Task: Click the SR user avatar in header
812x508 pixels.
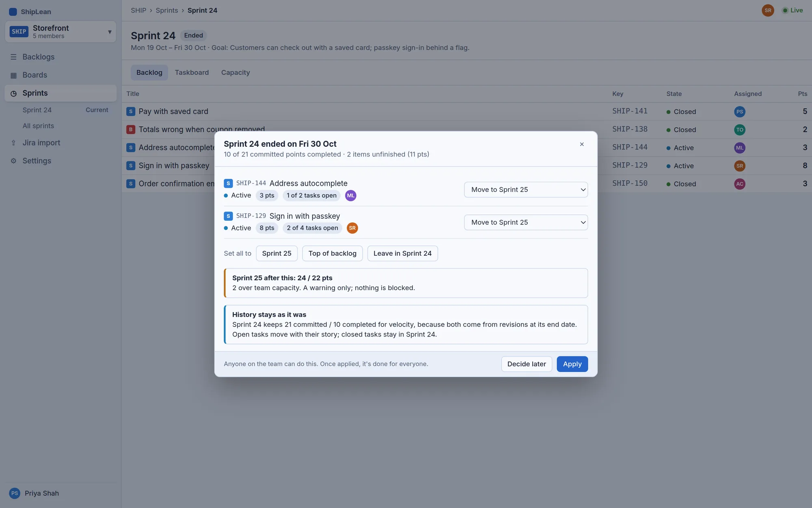Action: pos(768,11)
